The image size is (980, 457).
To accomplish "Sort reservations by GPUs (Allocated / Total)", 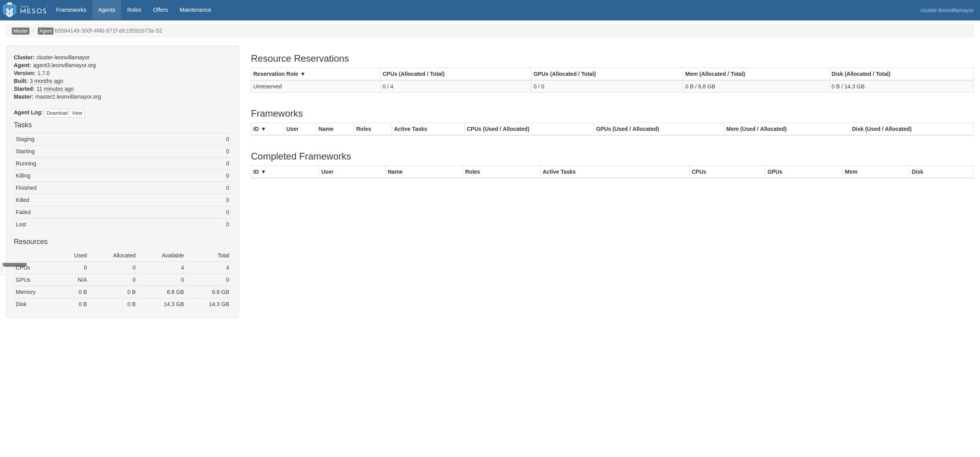I will pyautogui.click(x=607, y=74).
